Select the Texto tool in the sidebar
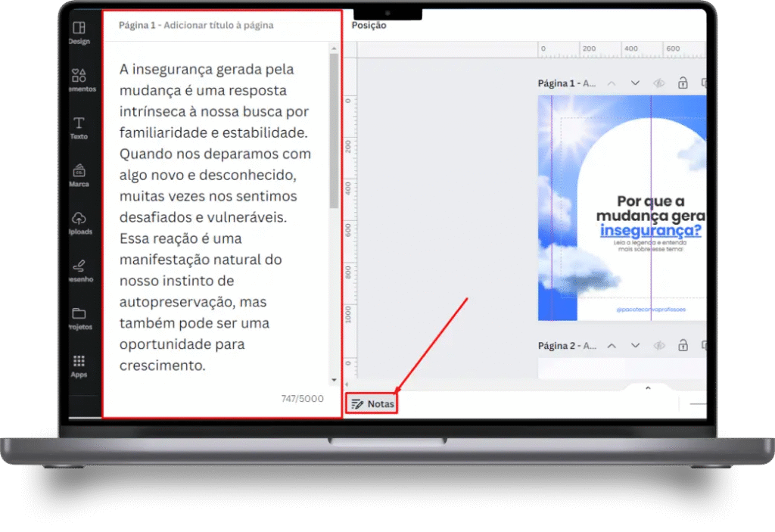This screenshot has height=532, width=775. coord(79,127)
